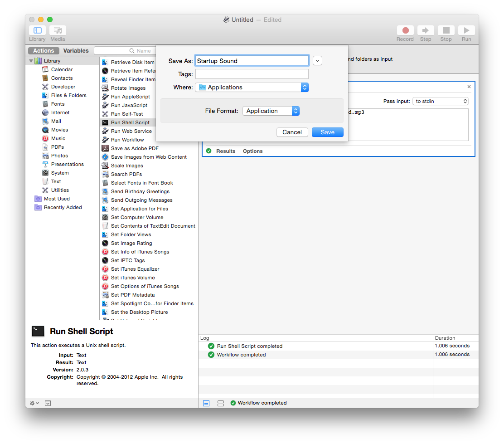The height and width of the screenshot is (444, 504).
Task: Switch to the Variables tab
Action: click(x=76, y=51)
